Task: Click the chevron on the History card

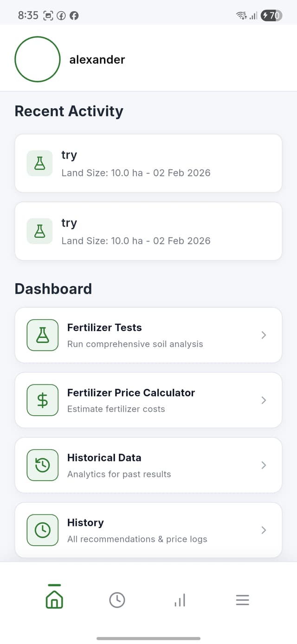Action: pos(264,530)
